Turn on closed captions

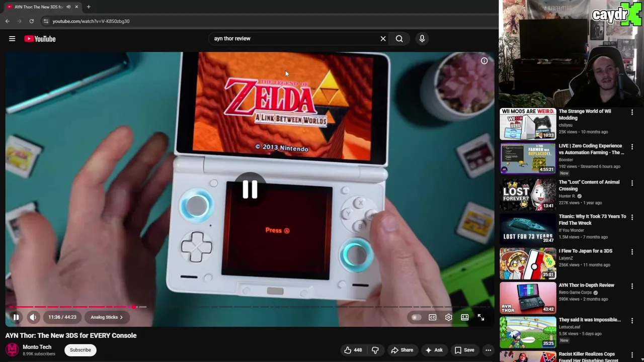tap(432, 317)
